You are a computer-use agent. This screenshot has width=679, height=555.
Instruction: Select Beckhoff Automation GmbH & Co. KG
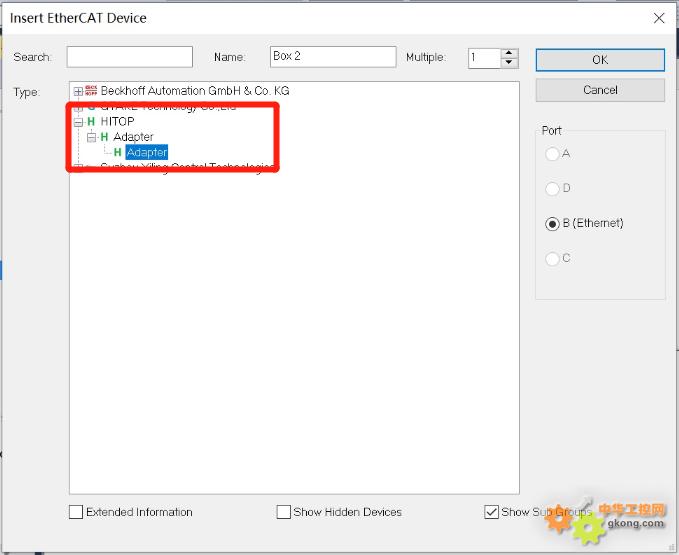coord(195,91)
